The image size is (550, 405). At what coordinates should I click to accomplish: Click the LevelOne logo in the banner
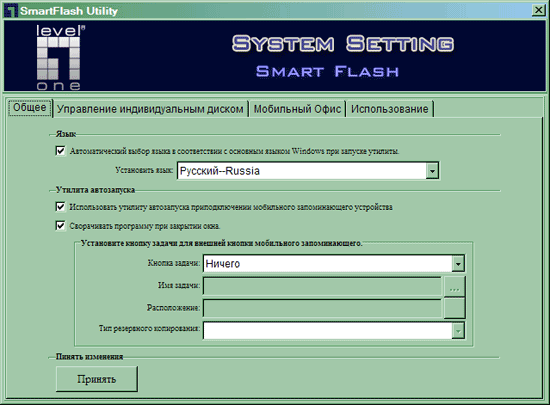point(59,58)
